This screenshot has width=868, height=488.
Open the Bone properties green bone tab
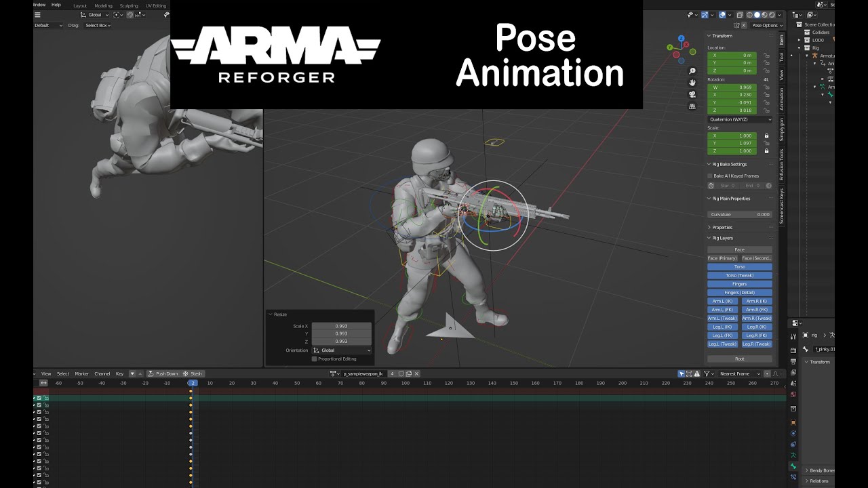793,466
